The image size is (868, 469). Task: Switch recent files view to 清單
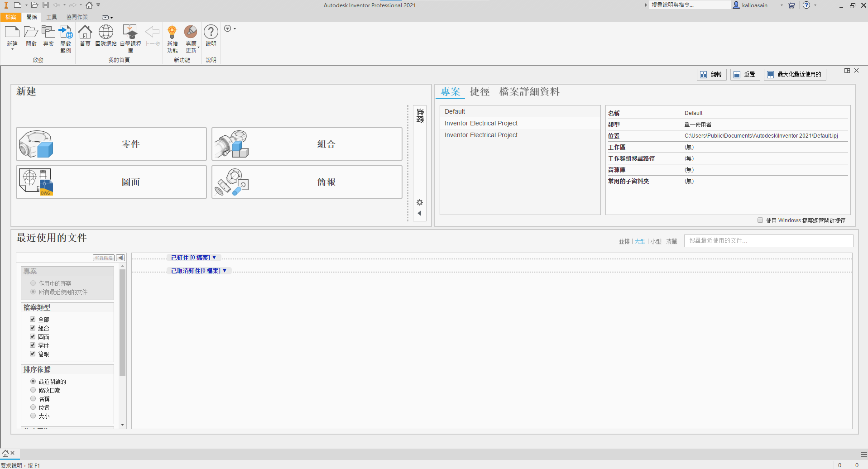coord(672,241)
